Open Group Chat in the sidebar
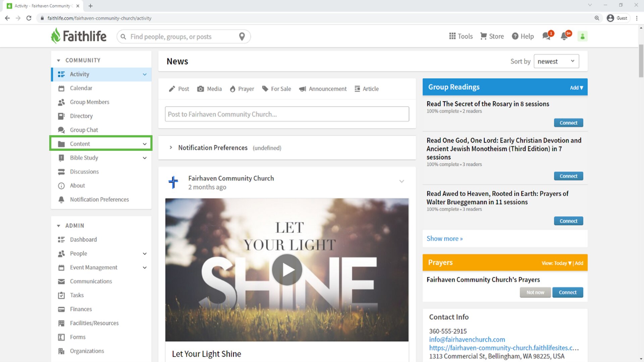The image size is (644, 362). tap(101, 130)
